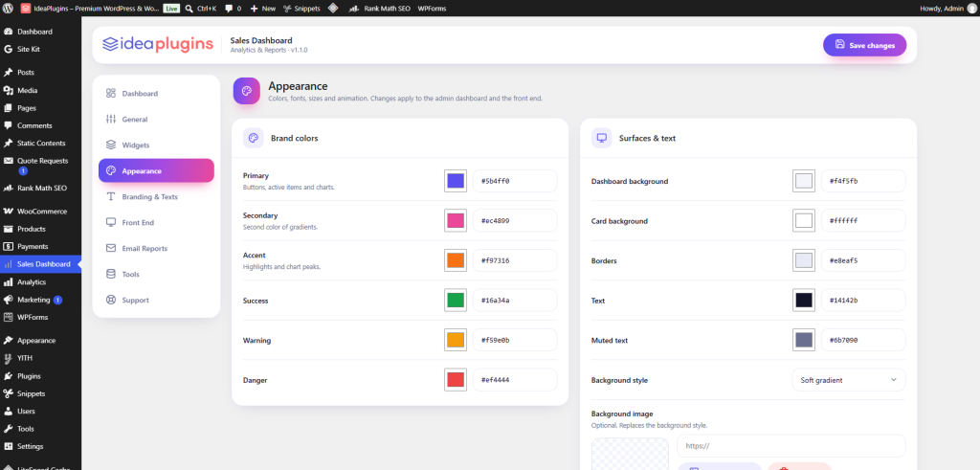
Task: Open the Dashboard background color swatch
Action: pyautogui.click(x=804, y=181)
